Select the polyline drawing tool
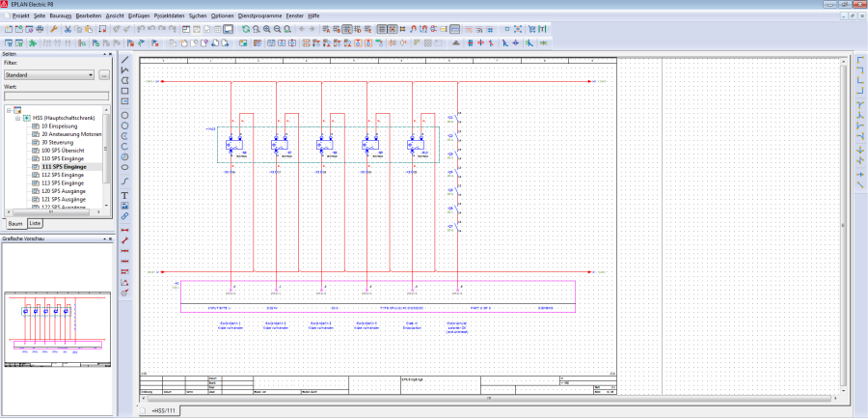 click(124, 70)
